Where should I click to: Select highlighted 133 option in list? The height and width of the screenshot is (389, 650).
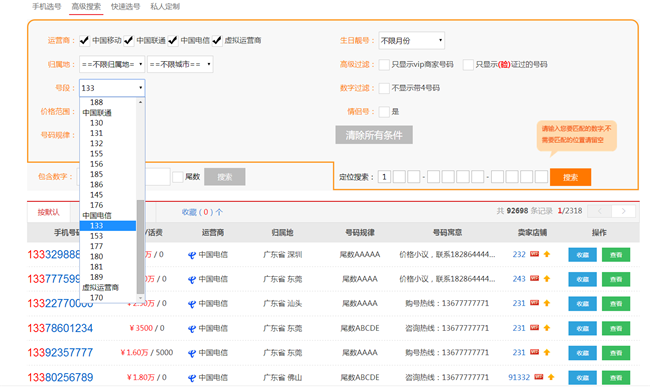[x=108, y=226]
